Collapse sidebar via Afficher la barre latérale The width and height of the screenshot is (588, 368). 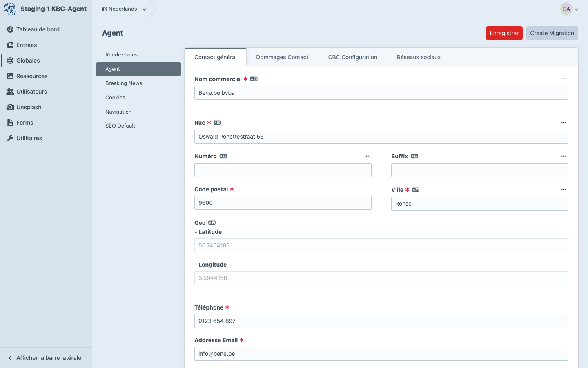coord(46,358)
